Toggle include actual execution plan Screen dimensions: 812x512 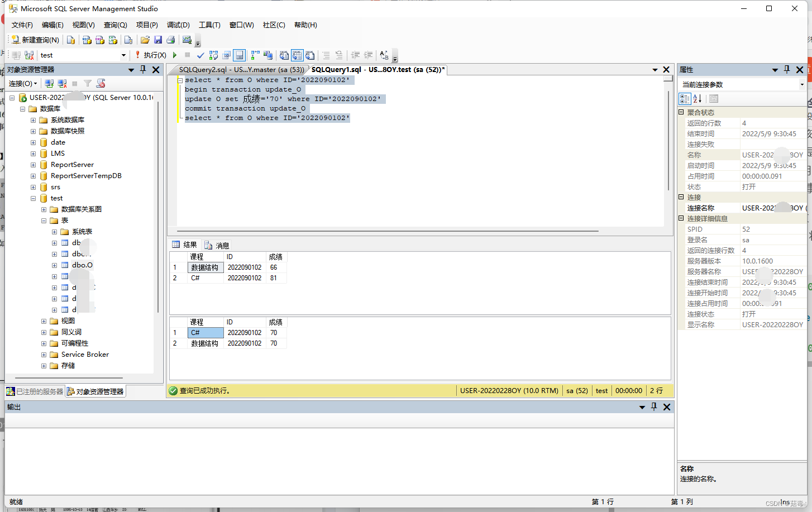pos(255,55)
